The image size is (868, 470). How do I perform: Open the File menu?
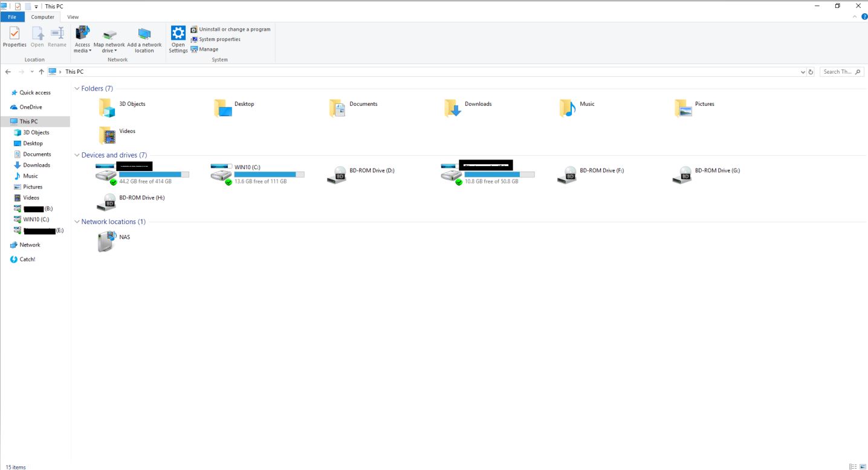11,17
